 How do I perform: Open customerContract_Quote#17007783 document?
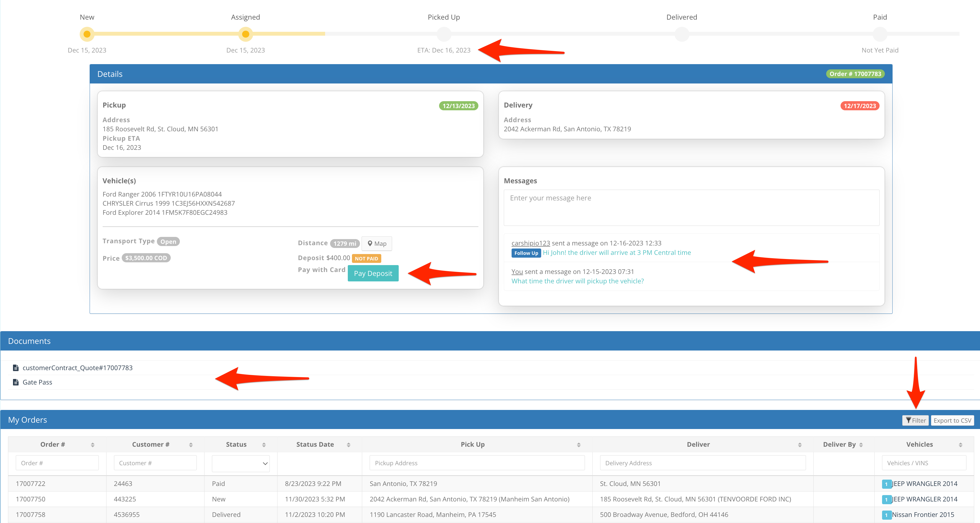(77, 368)
